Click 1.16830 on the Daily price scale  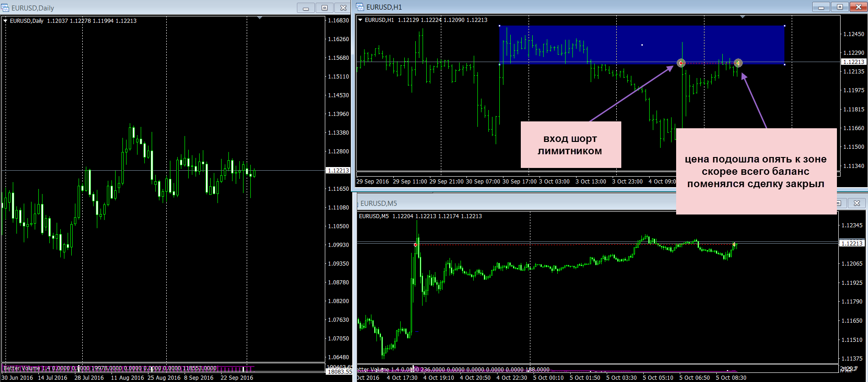coord(339,21)
